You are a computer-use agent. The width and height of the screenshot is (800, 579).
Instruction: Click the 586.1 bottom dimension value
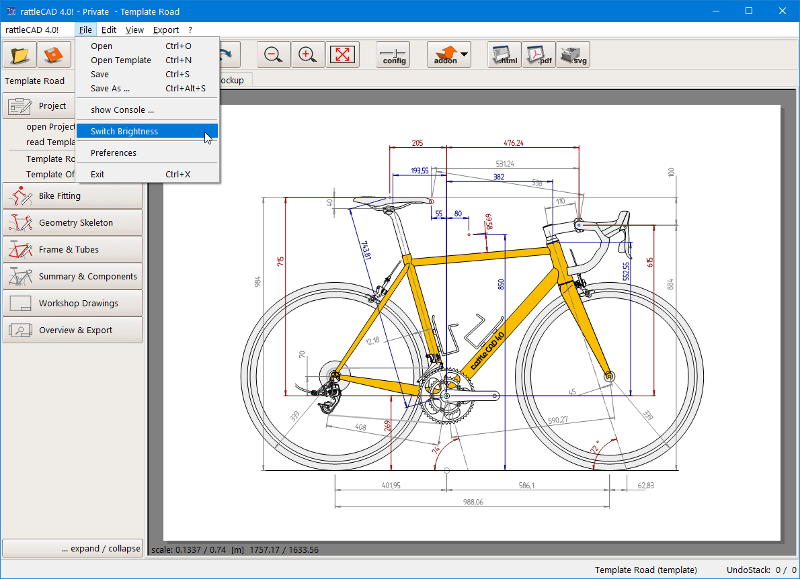tap(527, 485)
